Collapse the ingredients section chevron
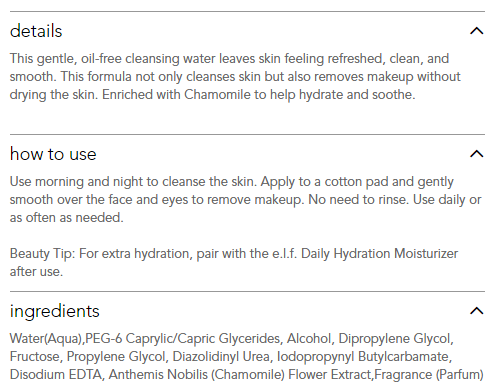Image resolution: width=495 pixels, height=391 pixels. coord(476,311)
